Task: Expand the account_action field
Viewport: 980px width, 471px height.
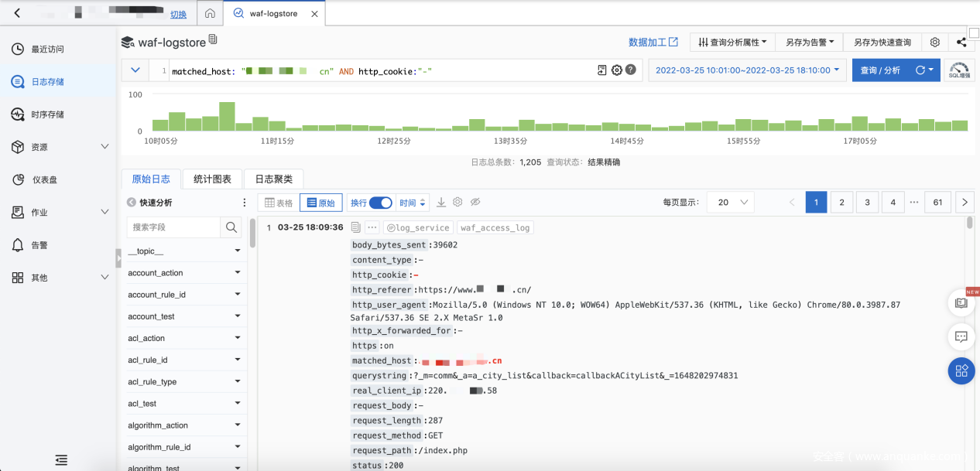Action: (x=238, y=273)
